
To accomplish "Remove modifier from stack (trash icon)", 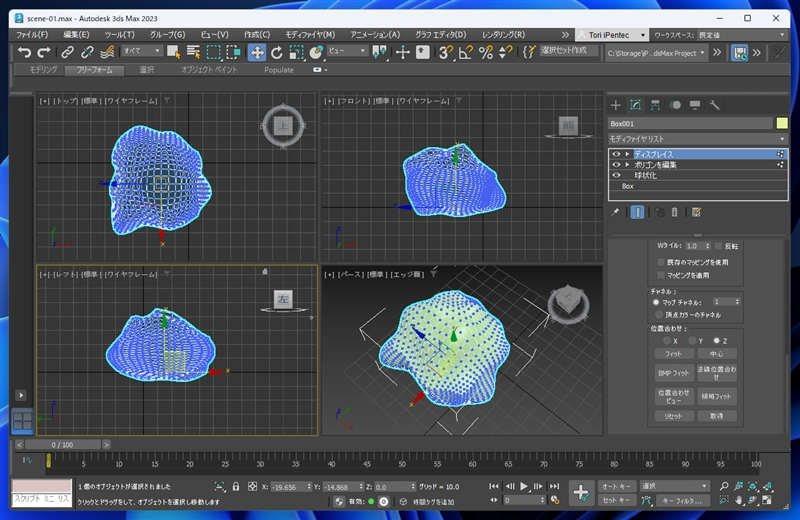I will (674, 212).
